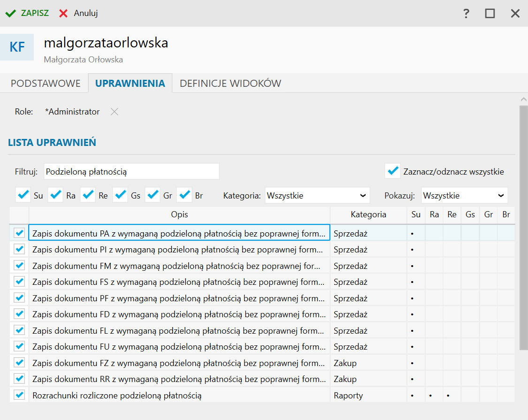Toggle Zaznacz/odznacz wszystkie checkbox
The image size is (528, 420).
[393, 171]
